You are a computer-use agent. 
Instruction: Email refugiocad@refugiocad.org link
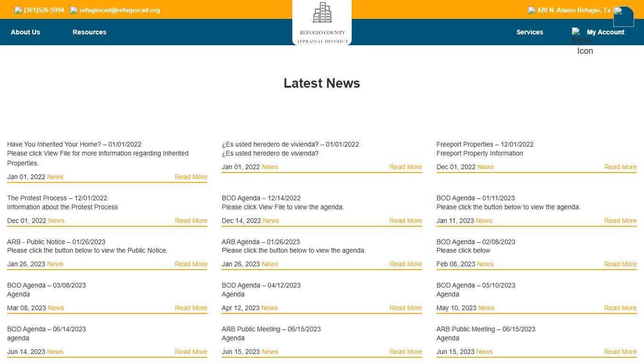pos(120,10)
